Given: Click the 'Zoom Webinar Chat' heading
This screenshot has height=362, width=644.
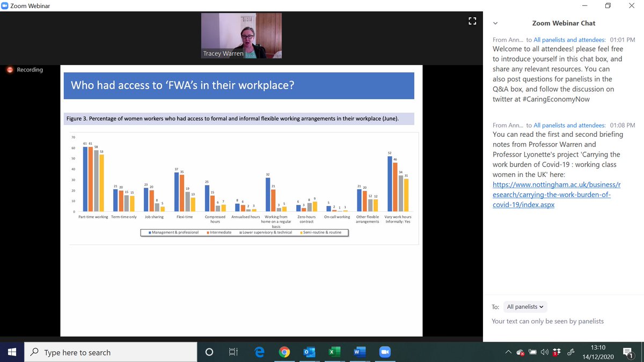Looking at the screenshot, I should [x=563, y=24].
